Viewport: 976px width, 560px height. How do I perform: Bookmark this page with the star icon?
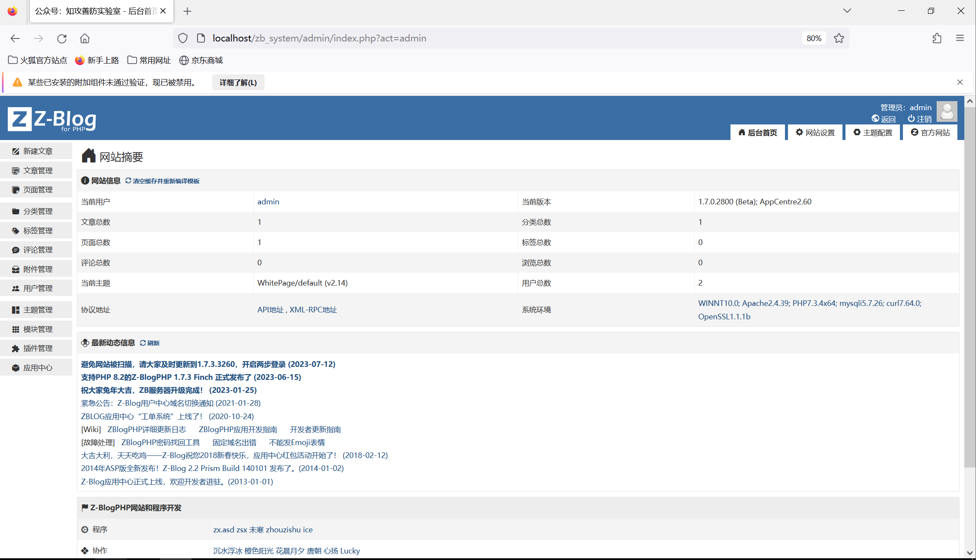pos(839,38)
